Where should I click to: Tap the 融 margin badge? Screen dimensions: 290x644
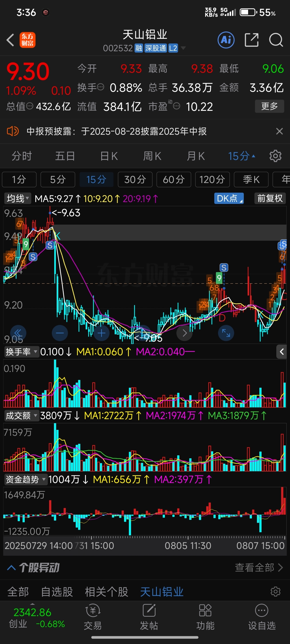coord(139,48)
